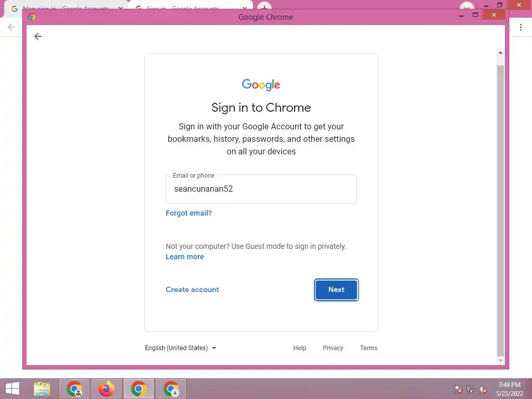532x399 pixels.
Task: Click the dialog vertical scrollbar thumb
Action: click(500, 210)
